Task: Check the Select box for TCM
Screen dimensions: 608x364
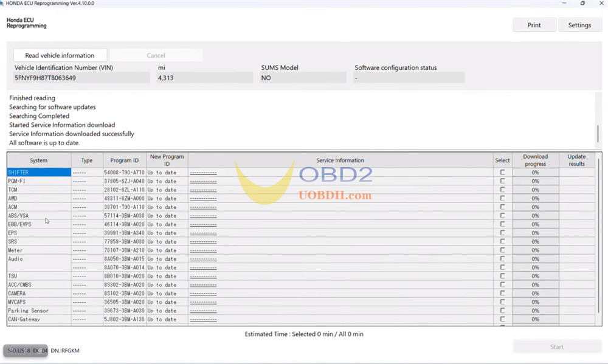Action: (502, 190)
